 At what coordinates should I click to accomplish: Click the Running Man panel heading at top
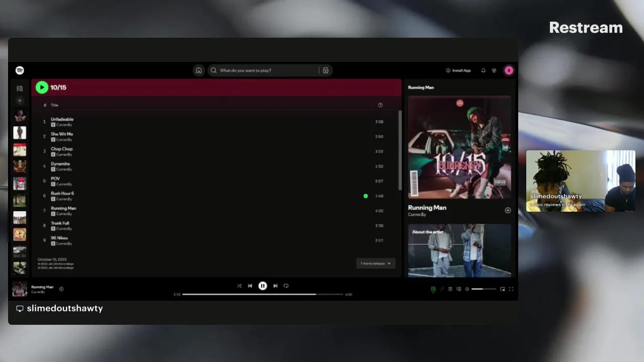coord(421,87)
